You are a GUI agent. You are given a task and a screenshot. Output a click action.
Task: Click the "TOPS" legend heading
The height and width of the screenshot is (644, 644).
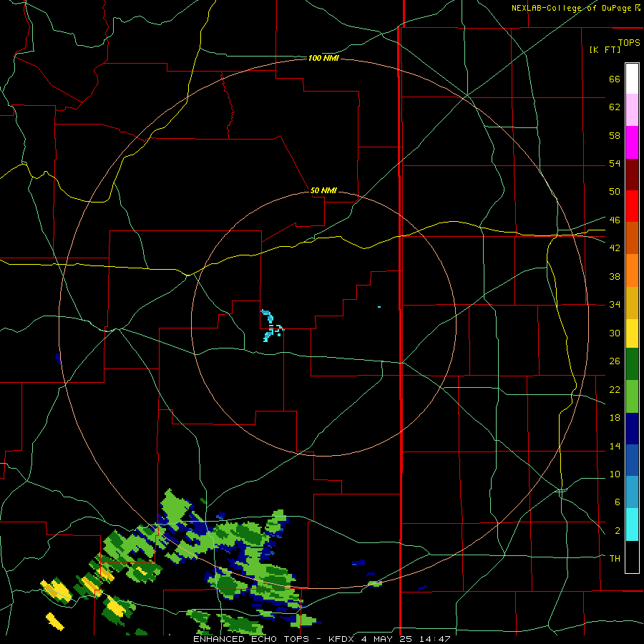pyautogui.click(x=629, y=43)
